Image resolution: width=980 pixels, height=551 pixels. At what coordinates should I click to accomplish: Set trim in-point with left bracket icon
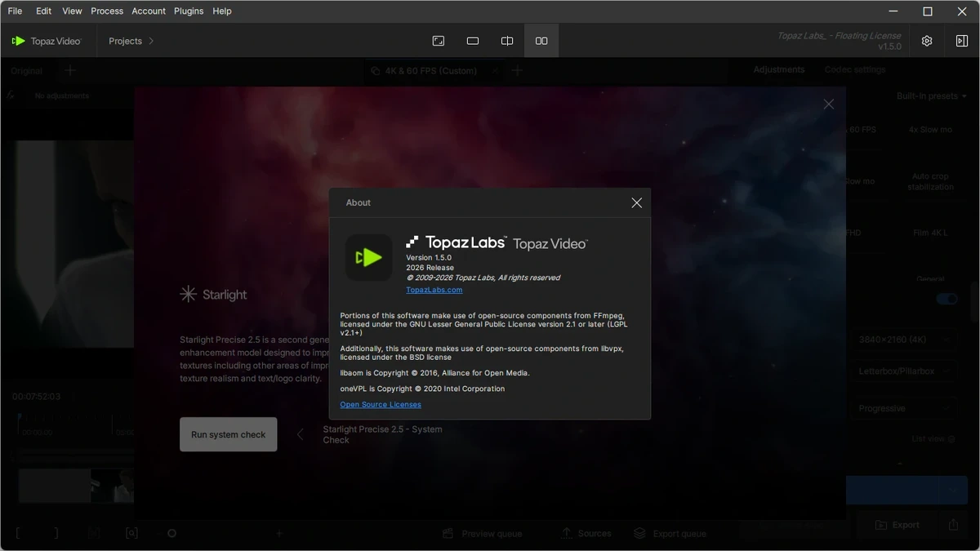pos(18,533)
